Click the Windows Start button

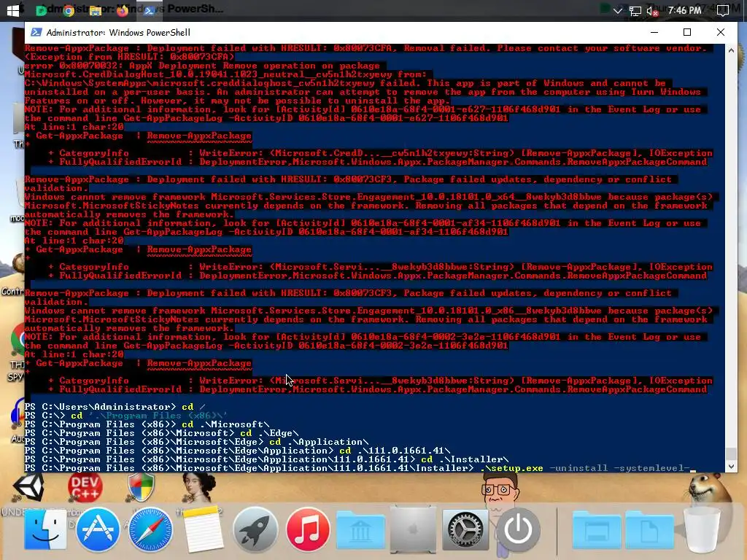pyautogui.click(x=13, y=10)
